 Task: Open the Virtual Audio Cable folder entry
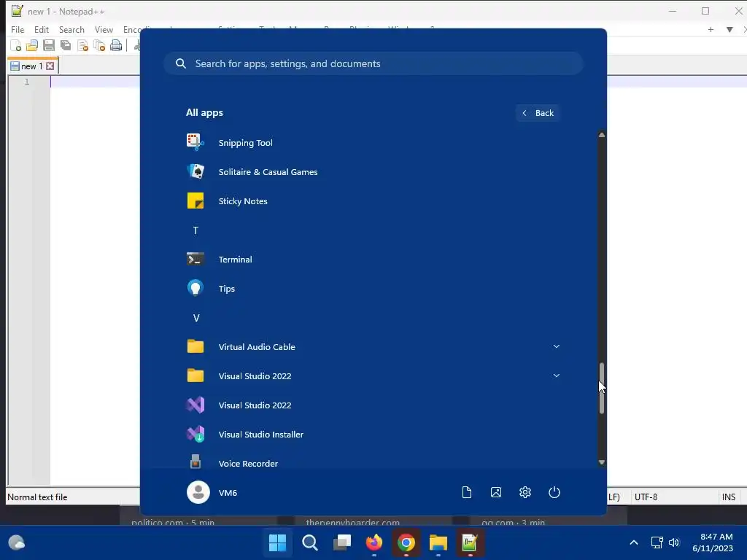pos(373,346)
